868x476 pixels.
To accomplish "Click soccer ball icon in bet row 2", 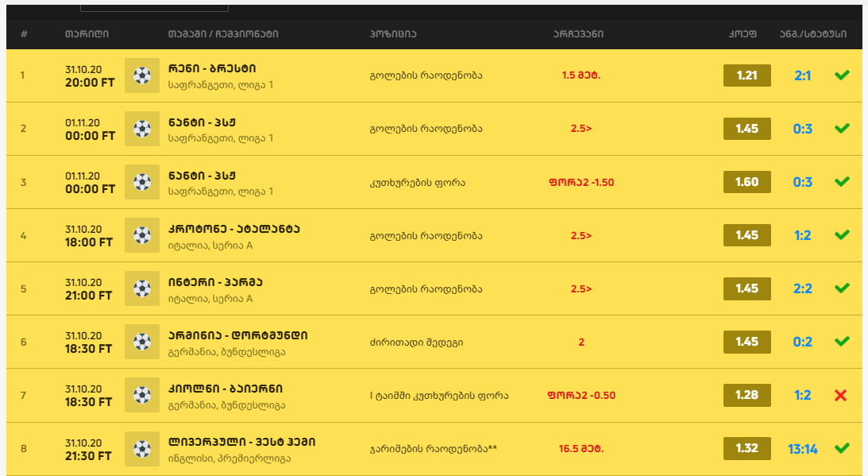I will pyautogui.click(x=142, y=129).
